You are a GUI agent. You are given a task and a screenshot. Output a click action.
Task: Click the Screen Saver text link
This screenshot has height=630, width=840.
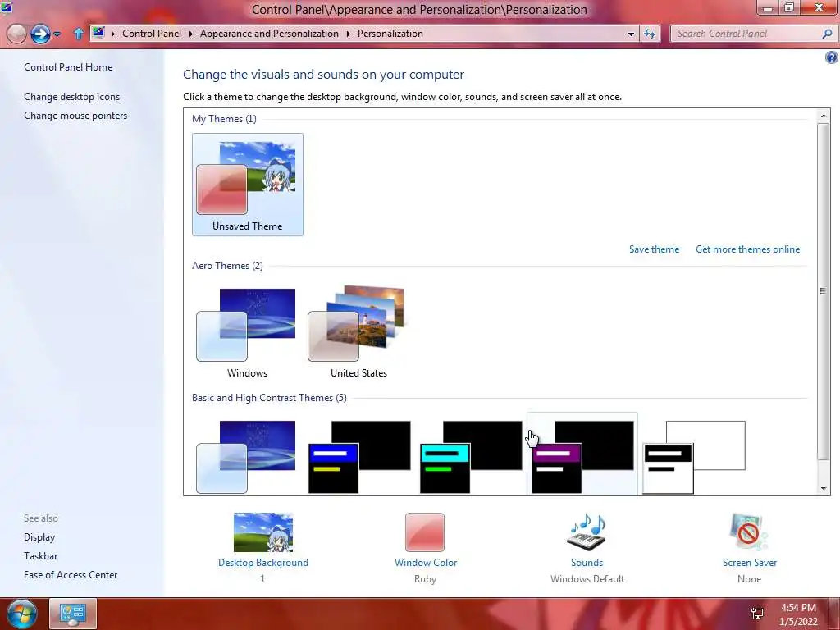750,563
